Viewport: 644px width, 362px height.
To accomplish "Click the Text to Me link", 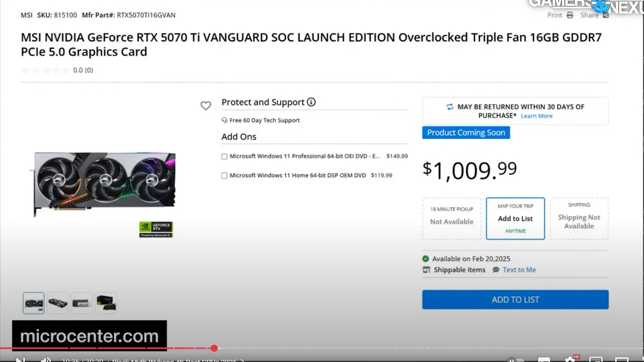I will (519, 270).
